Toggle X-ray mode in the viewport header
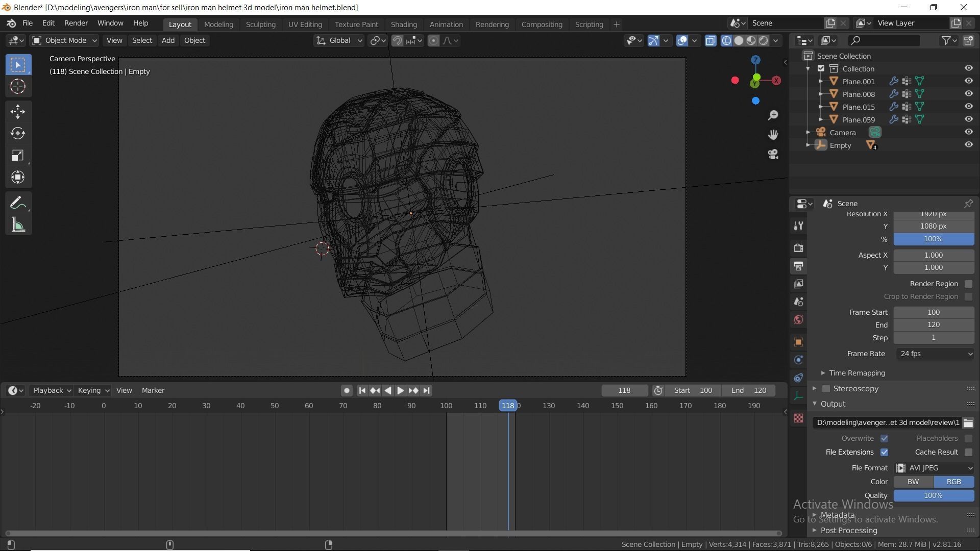 coord(710,41)
